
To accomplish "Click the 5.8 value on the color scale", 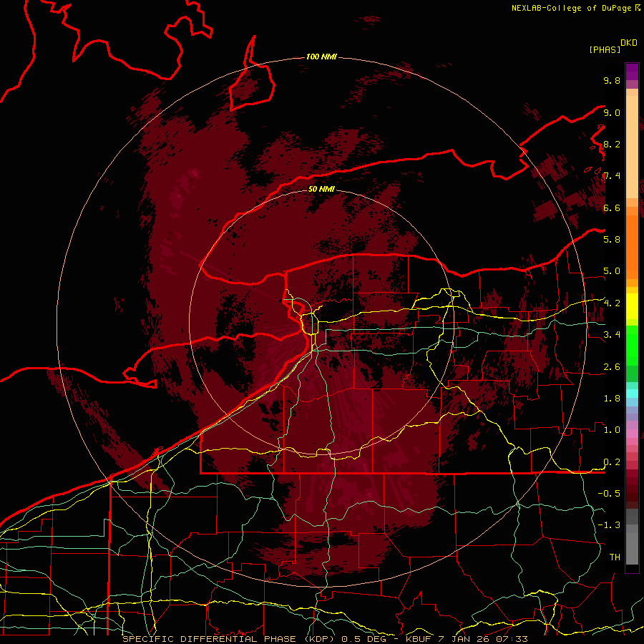I will (612, 240).
